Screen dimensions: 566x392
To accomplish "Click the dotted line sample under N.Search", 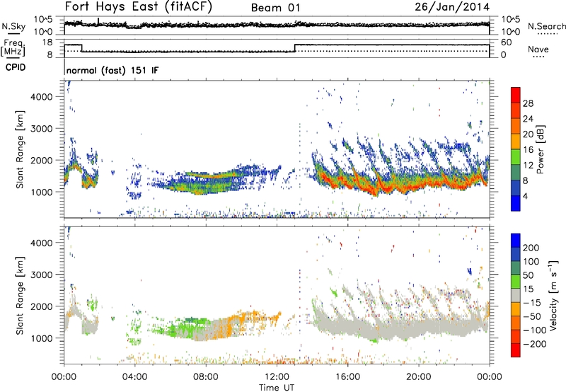I will coord(547,34).
